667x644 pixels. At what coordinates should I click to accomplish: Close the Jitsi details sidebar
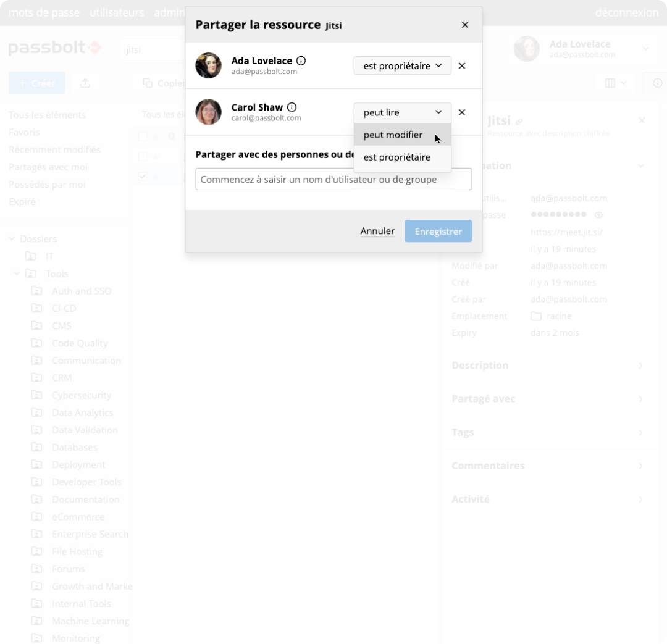[x=642, y=120]
